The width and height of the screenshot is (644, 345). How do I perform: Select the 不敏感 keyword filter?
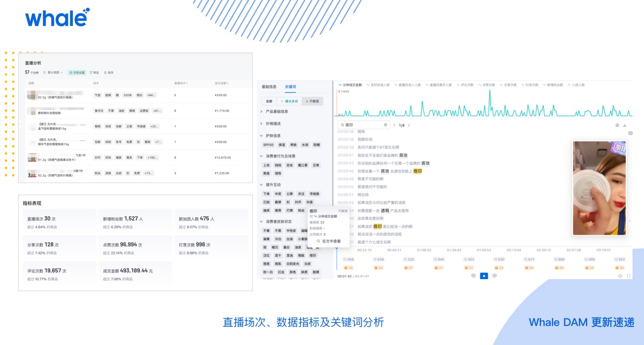point(312,101)
